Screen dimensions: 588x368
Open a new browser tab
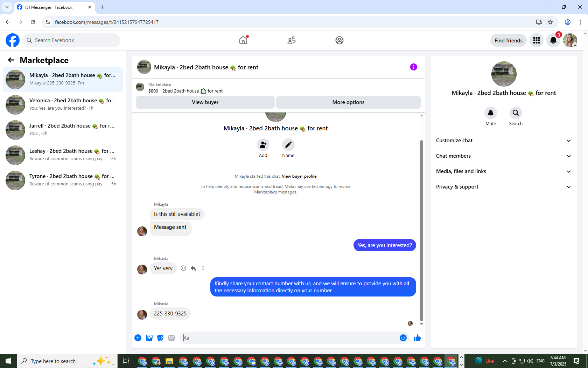[102, 7]
